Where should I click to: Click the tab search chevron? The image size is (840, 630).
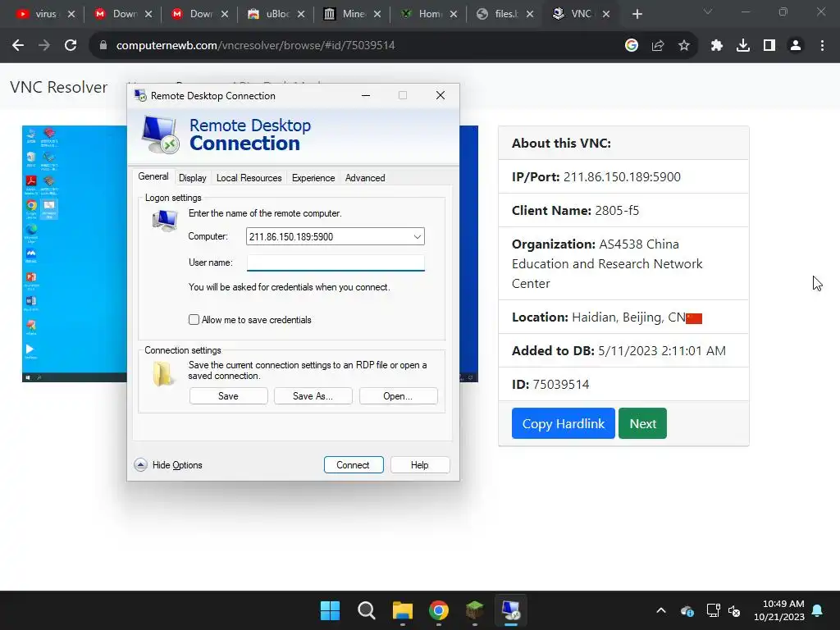pos(708,11)
